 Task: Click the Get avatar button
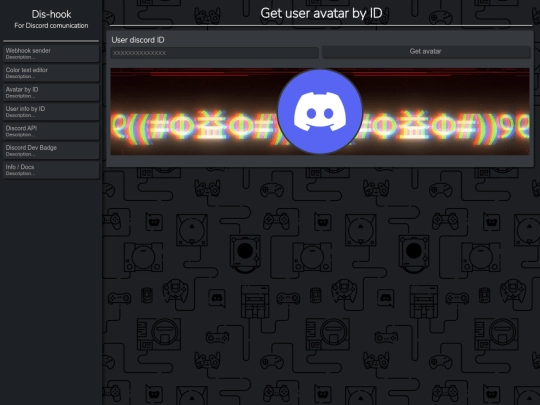coord(426,52)
